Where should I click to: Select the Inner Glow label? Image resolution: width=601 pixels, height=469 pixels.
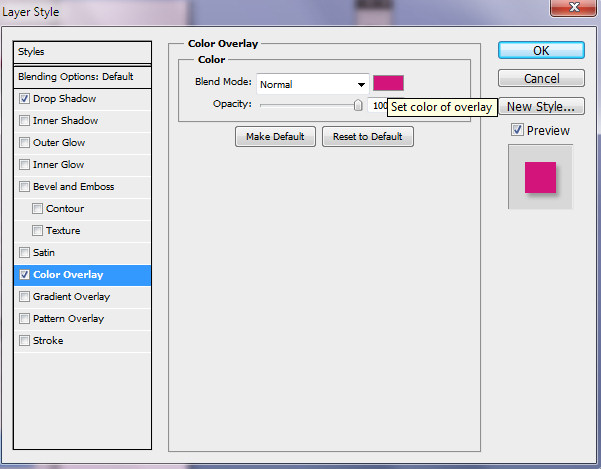(x=58, y=165)
